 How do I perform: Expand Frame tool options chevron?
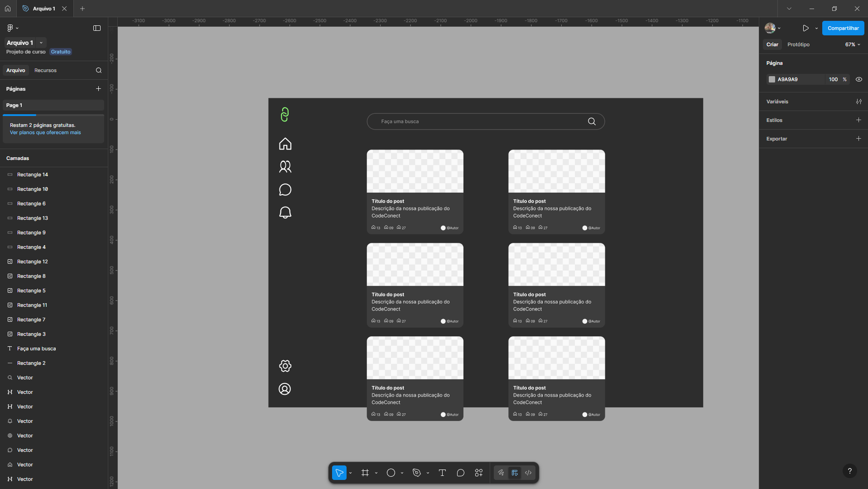tap(376, 473)
